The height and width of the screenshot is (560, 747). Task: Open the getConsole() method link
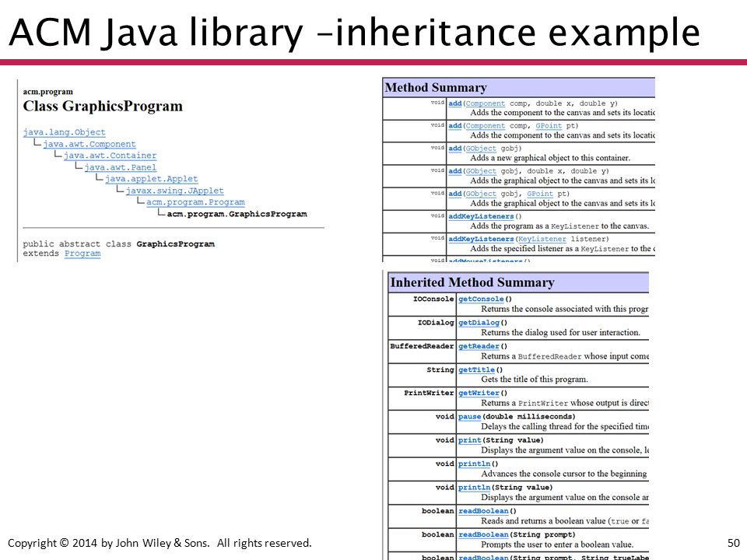click(481, 299)
